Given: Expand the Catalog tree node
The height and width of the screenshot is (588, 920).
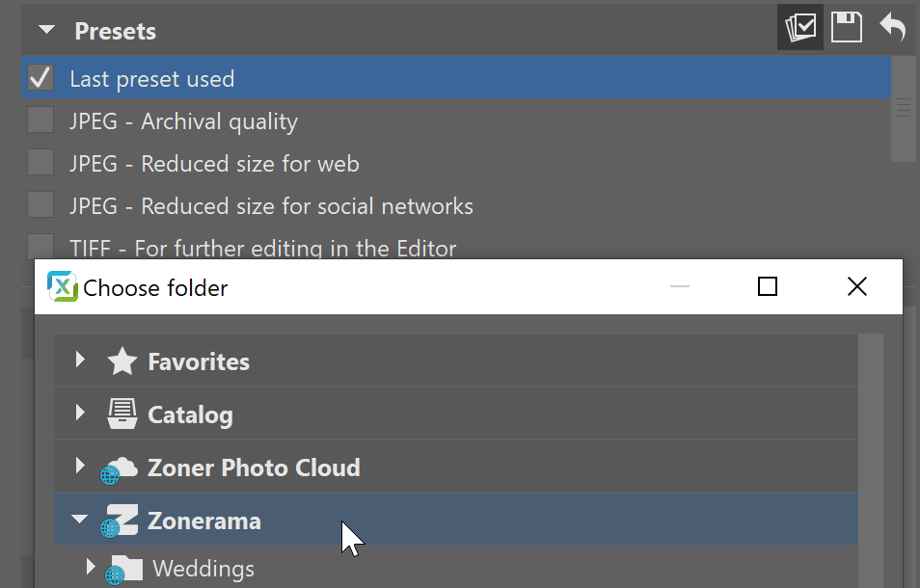Looking at the screenshot, I should (x=80, y=413).
